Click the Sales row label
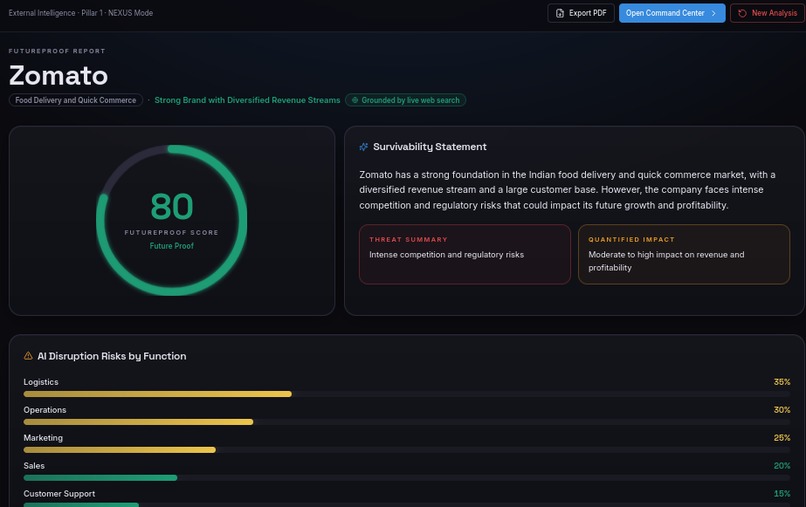Screen dimensions: 806x507 tap(34, 466)
